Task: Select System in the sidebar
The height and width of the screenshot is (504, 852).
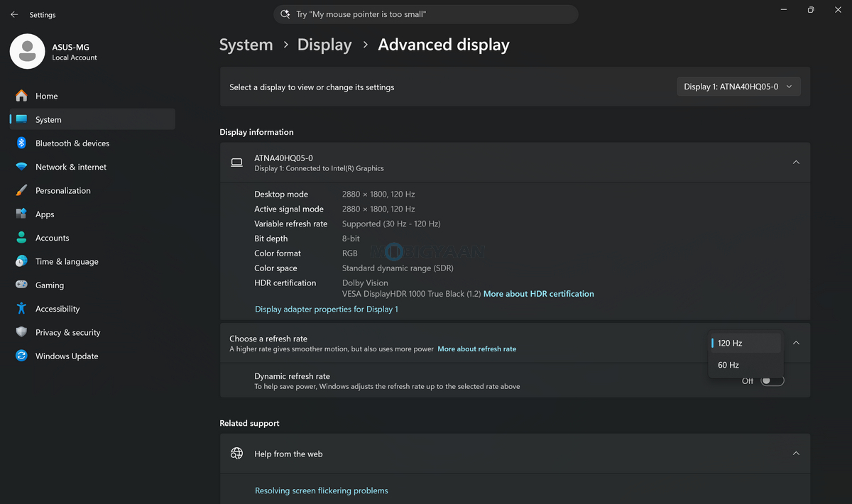Action: point(92,119)
